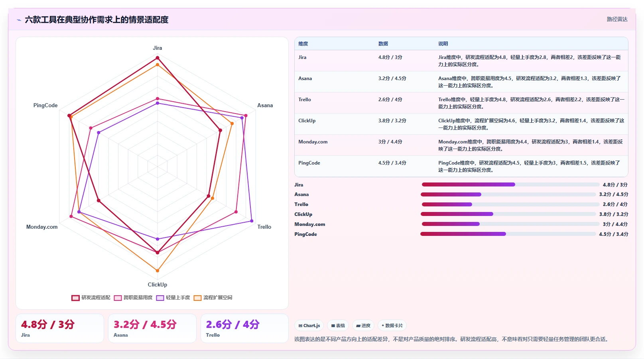644x359 pixels.
Task: Toggle the 研发流程适配 legend series
Action: (x=91, y=298)
